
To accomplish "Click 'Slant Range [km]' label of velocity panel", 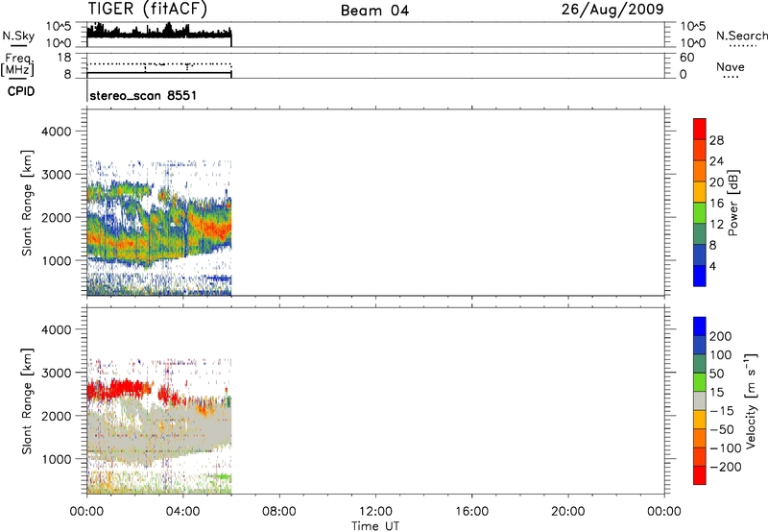I will click(27, 401).
